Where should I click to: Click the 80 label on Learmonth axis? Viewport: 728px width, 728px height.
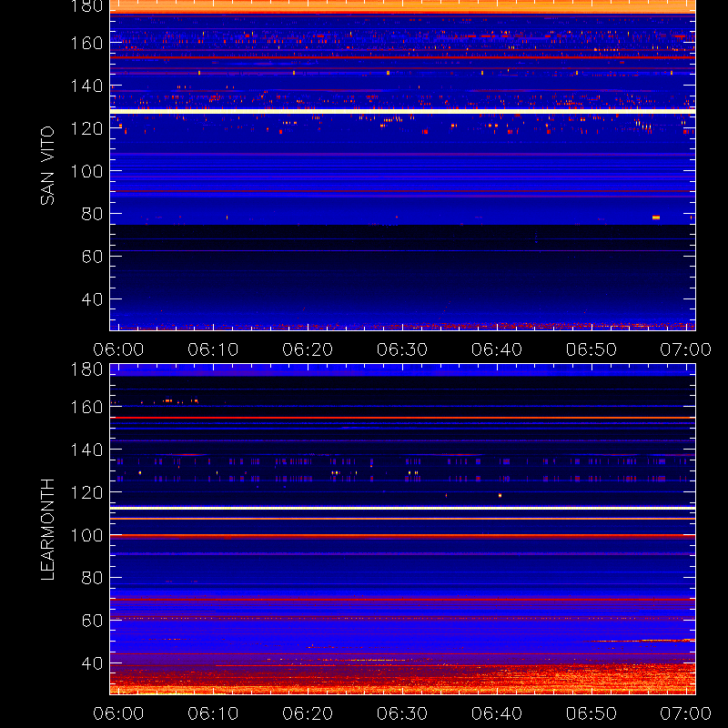tap(92, 578)
